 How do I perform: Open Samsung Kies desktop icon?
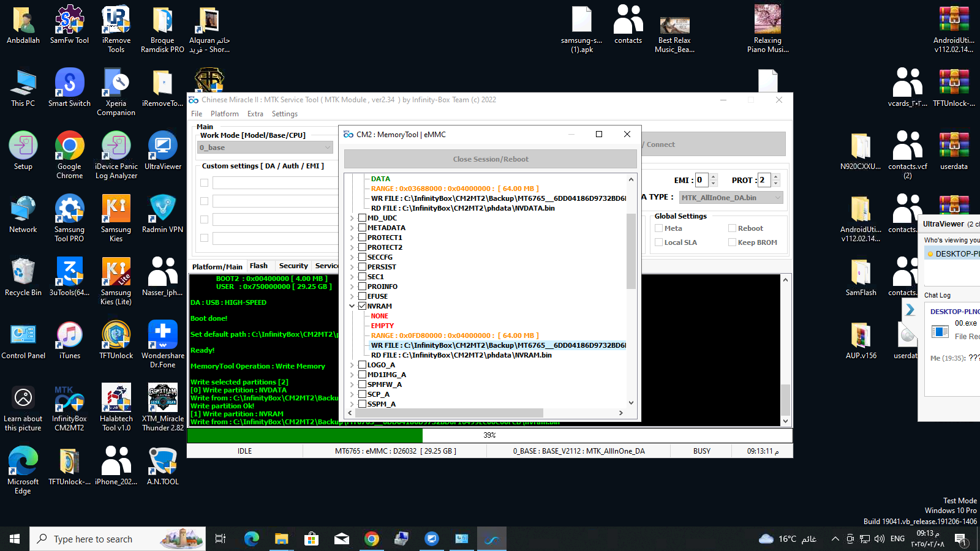116,218
